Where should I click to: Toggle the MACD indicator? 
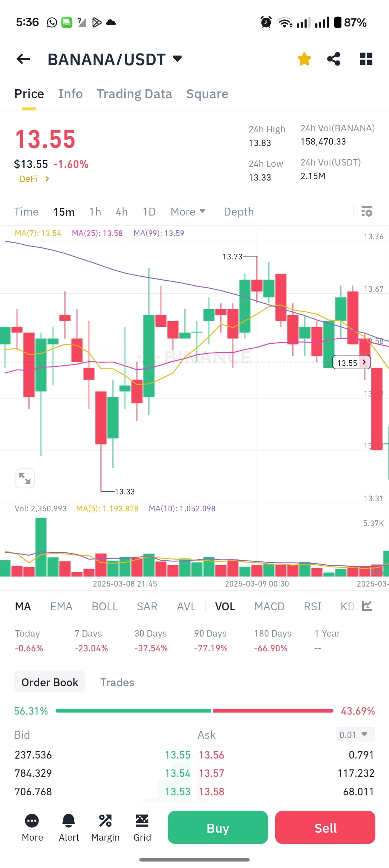tap(269, 606)
